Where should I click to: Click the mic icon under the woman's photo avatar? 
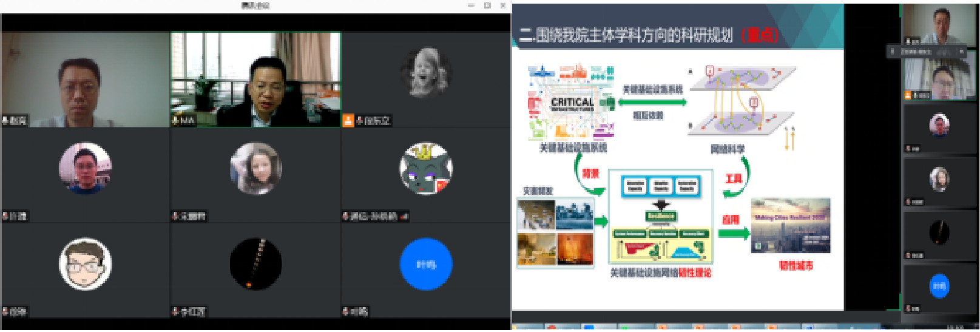pos(175,216)
